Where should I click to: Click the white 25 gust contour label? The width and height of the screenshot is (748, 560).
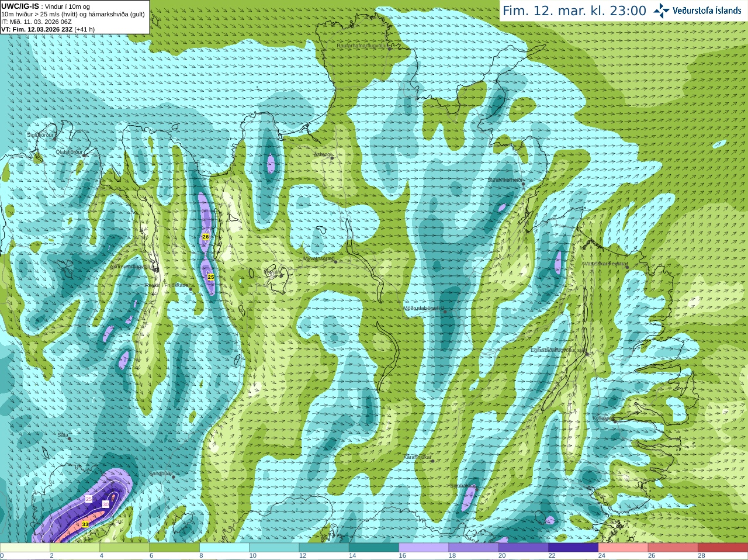pyautogui.click(x=89, y=499)
